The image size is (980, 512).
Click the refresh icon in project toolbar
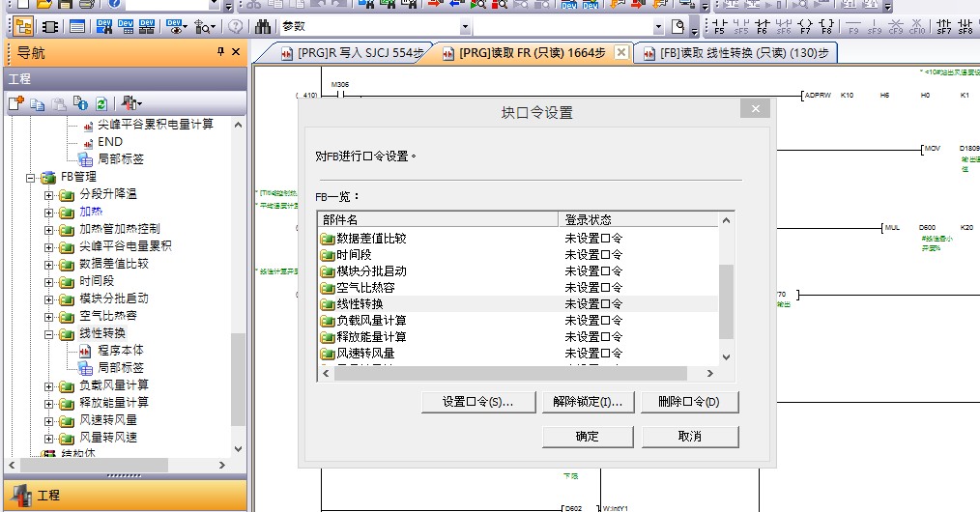[101, 103]
